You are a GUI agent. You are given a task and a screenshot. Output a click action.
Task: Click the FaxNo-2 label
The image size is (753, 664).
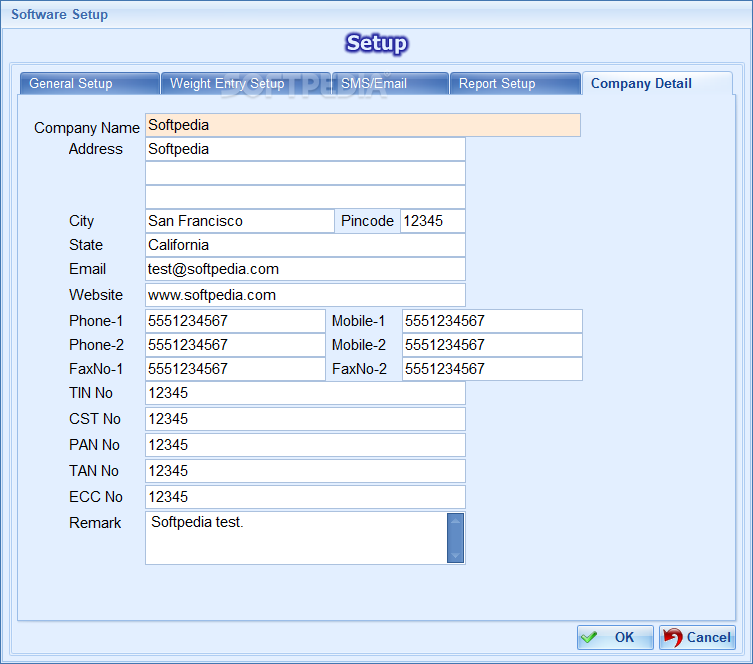tap(359, 369)
